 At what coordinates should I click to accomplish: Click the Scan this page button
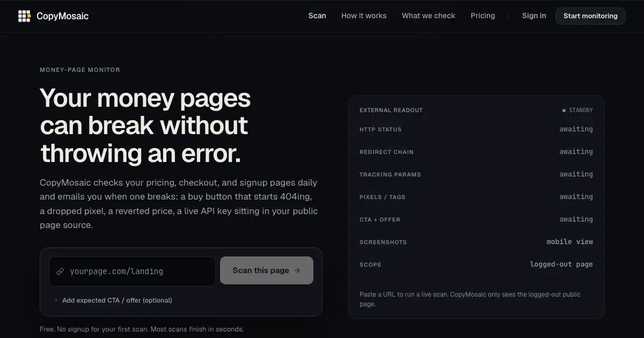(267, 270)
